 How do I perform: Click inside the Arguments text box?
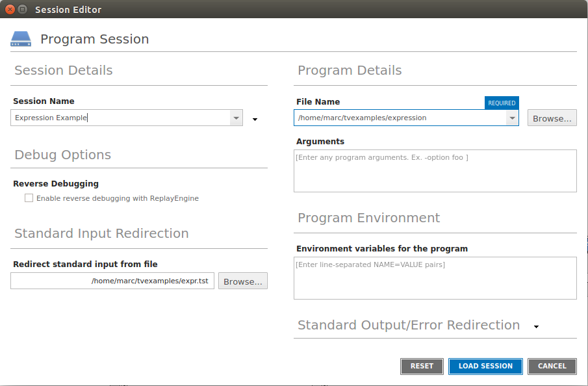pos(435,172)
